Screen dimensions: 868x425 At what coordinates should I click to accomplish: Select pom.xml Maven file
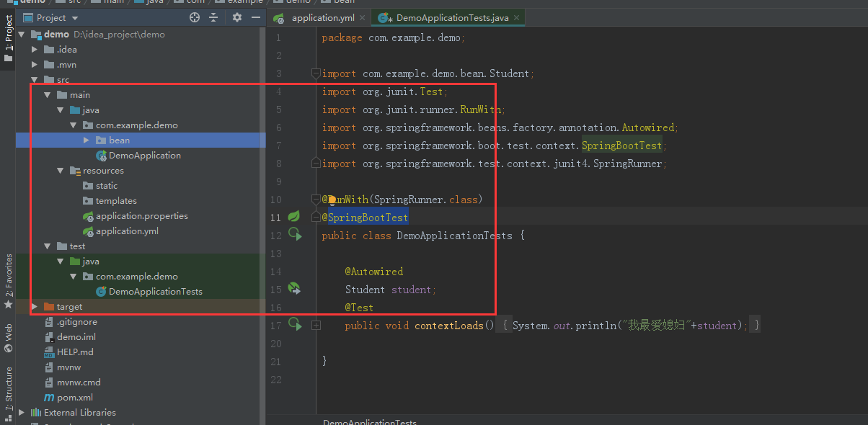(x=75, y=397)
